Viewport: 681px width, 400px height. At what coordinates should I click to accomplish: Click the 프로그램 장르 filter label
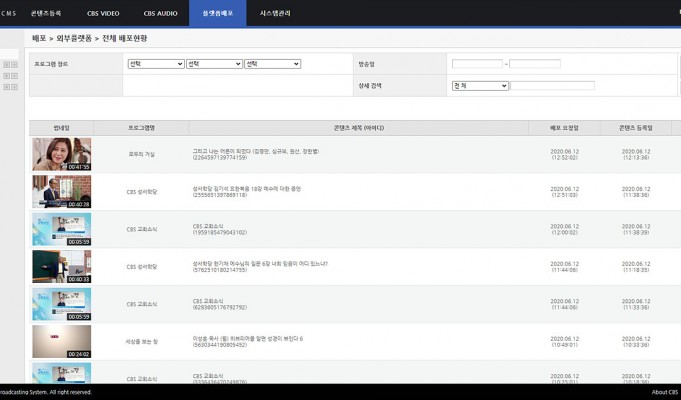51,64
